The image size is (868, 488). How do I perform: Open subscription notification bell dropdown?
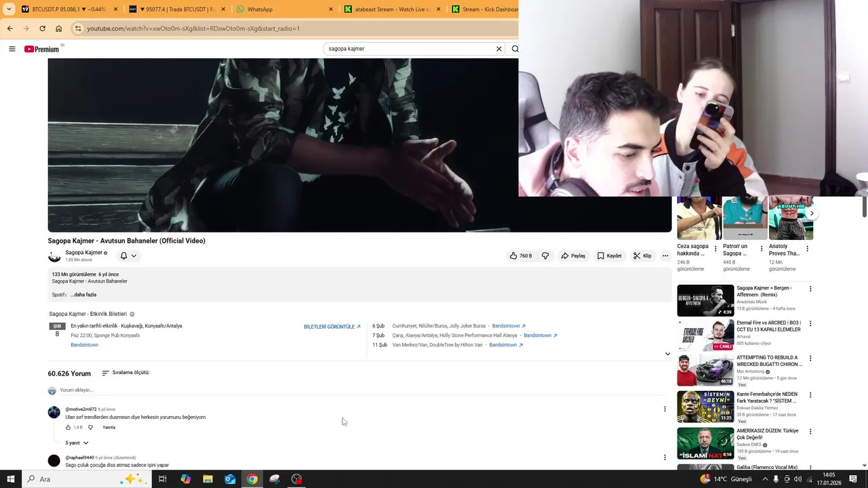click(x=128, y=256)
